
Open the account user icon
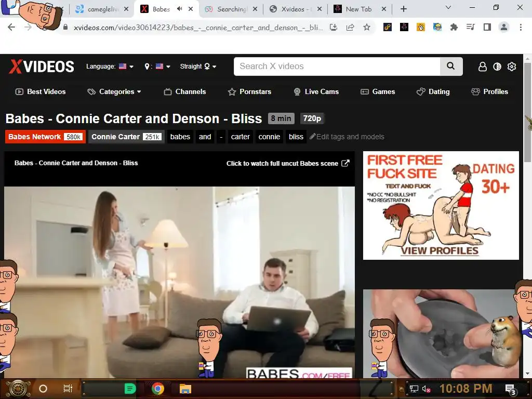pyautogui.click(x=483, y=66)
